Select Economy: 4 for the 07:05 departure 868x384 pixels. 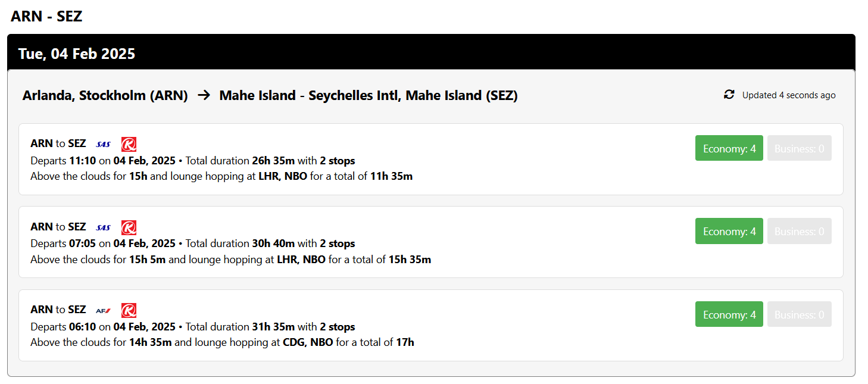pyautogui.click(x=729, y=231)
